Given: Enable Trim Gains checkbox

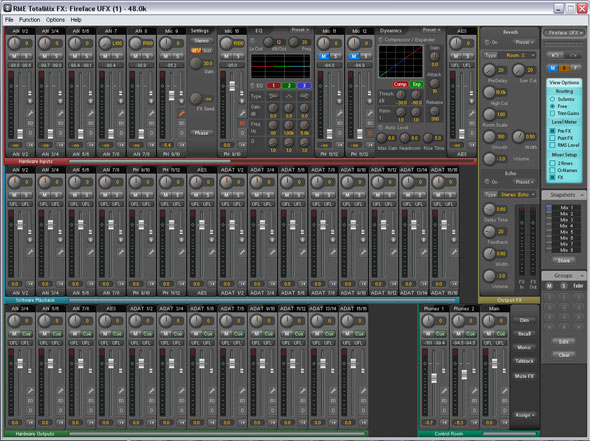Looking at the screenshot, I should click(552, 113).
